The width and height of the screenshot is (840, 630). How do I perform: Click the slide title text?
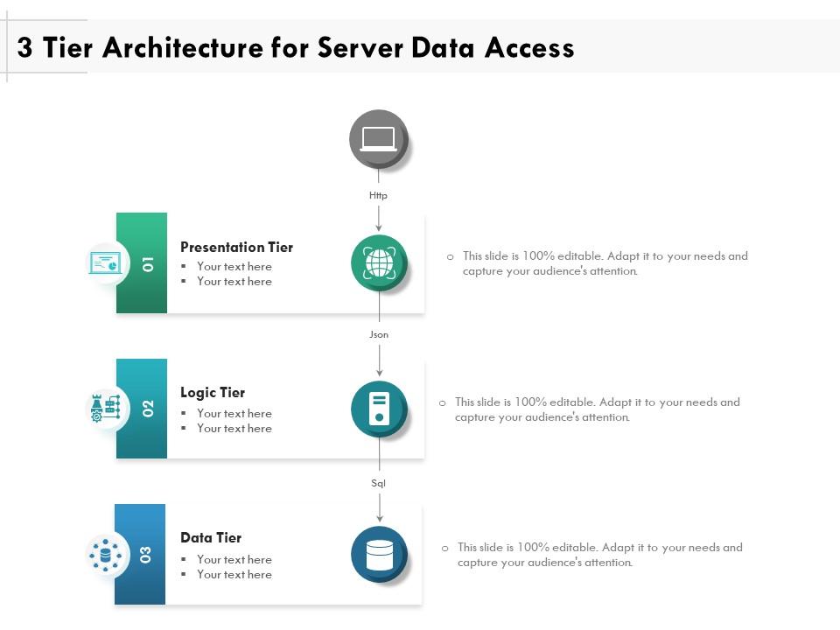[296, 48]
